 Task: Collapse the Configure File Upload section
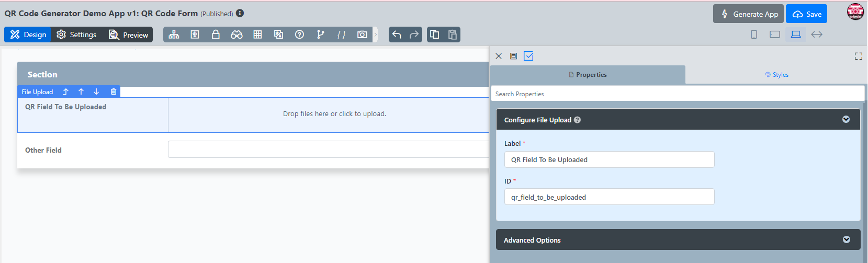(846, 119)
